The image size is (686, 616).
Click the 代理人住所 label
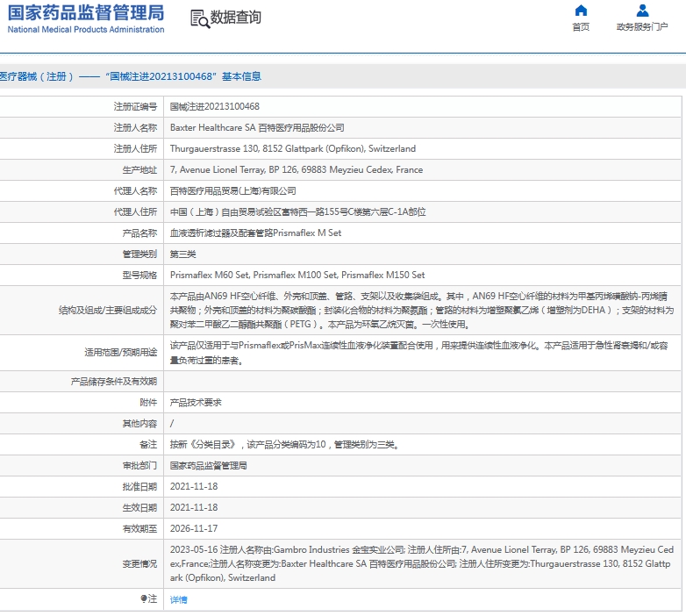tap(135, 212)
